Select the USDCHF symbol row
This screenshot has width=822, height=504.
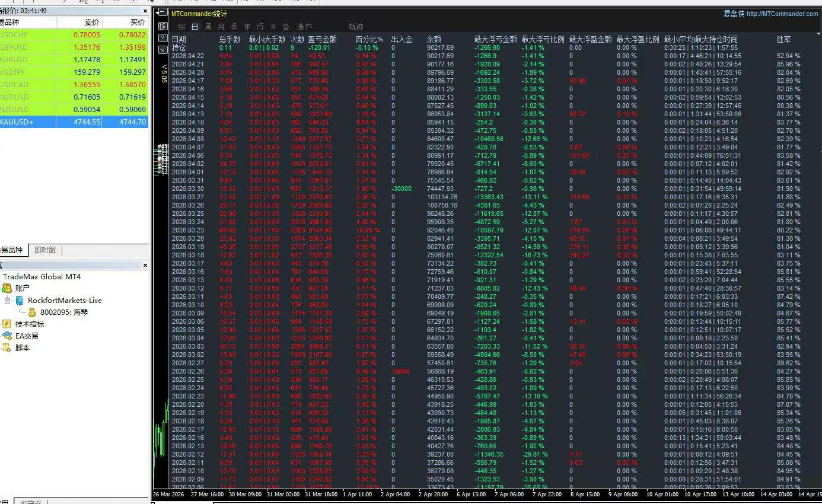[x=74, y=35]
